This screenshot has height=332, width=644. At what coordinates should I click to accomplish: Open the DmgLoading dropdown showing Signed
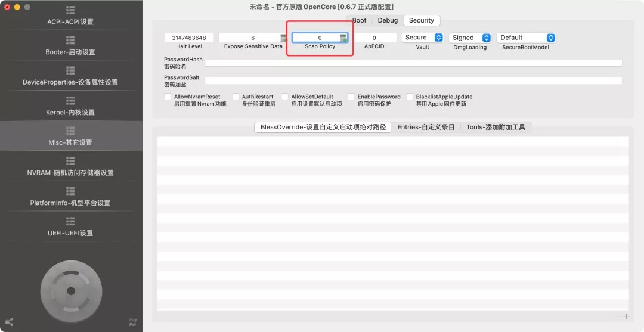470,38
